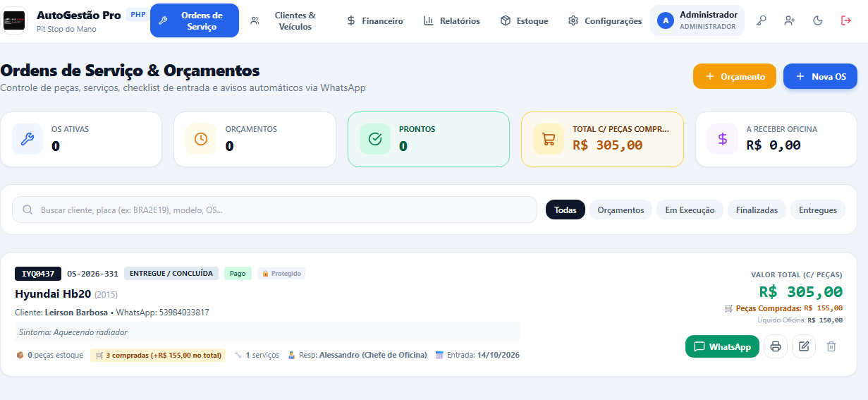Screen dimensions: 868x400
Task: Click the key icon in header
Action: tap(762, 20)
